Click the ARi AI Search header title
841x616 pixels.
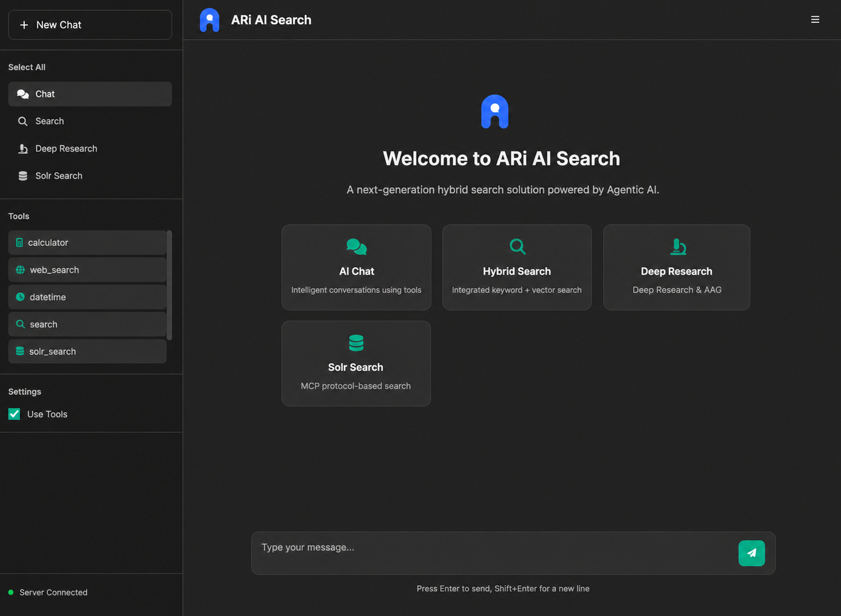(x=271, y=20)
